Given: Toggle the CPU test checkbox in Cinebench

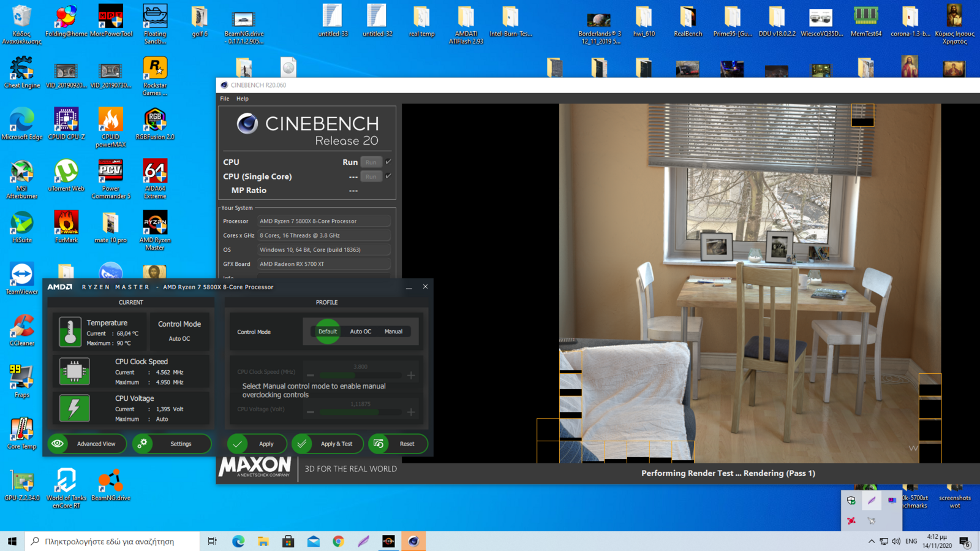Looking at the screenshot, I should coord(388,162).
